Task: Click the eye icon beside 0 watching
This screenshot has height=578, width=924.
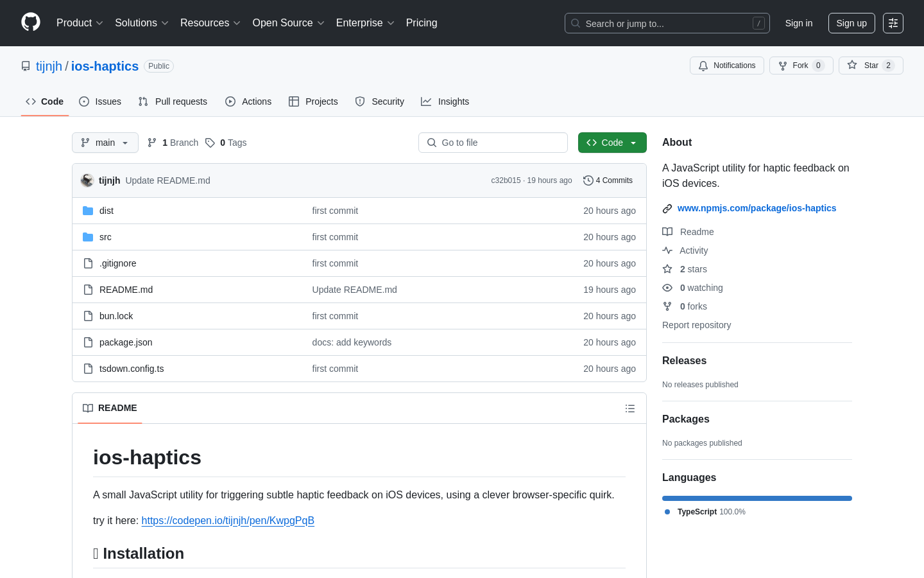Action: point(667,288)
